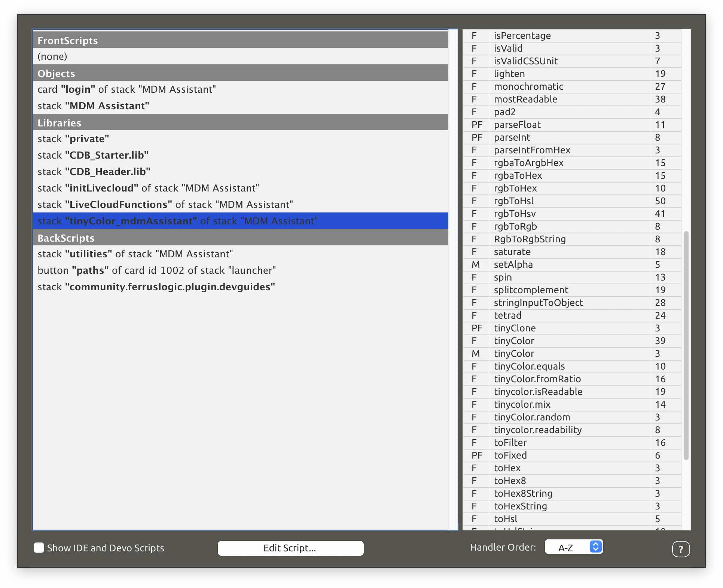
Task: Enable Show IDE and Devo Scripts checkbox
Action: pyautogui.click(x=39, y=548)
